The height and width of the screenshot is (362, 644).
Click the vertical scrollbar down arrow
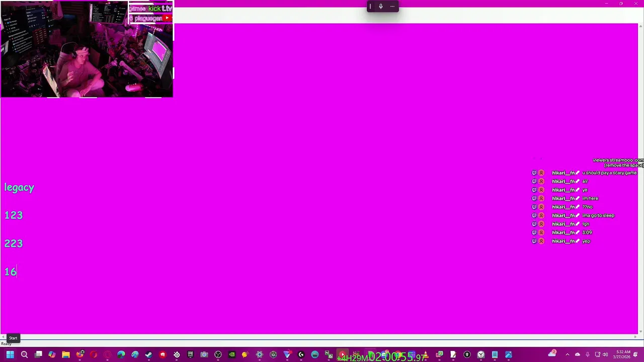[640, 331]
